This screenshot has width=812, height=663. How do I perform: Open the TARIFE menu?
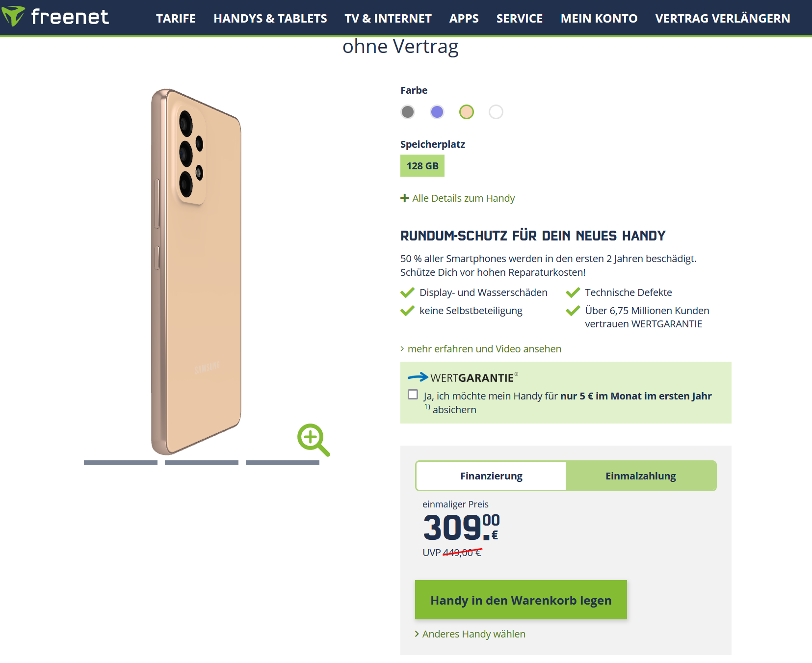176,19
